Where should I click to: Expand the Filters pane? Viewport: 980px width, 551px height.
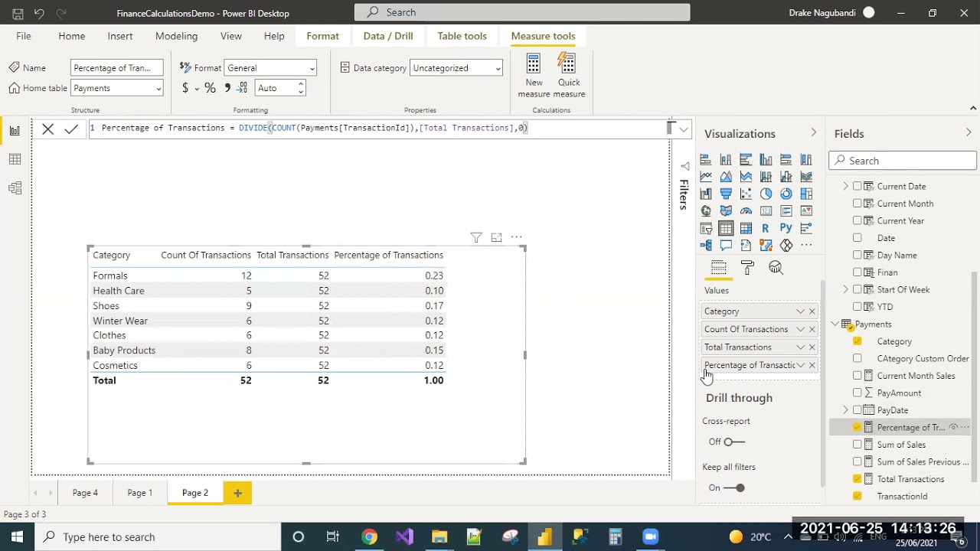(x=684, y=166)
